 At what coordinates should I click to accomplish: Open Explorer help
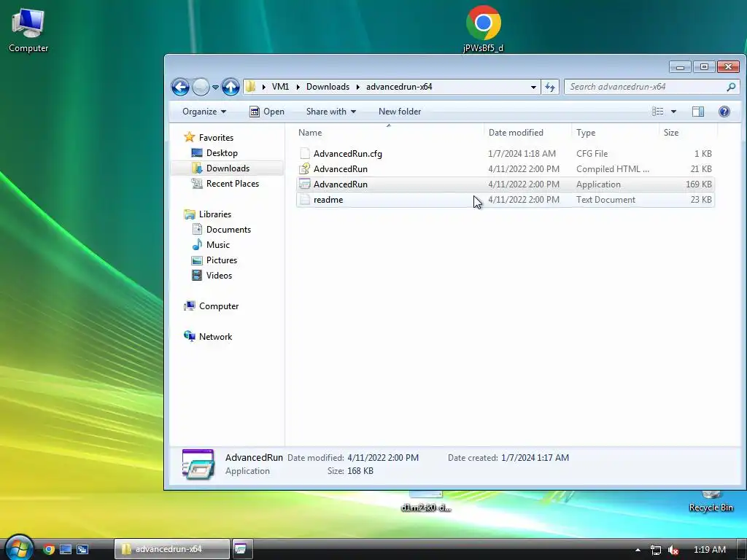[724, 112]
